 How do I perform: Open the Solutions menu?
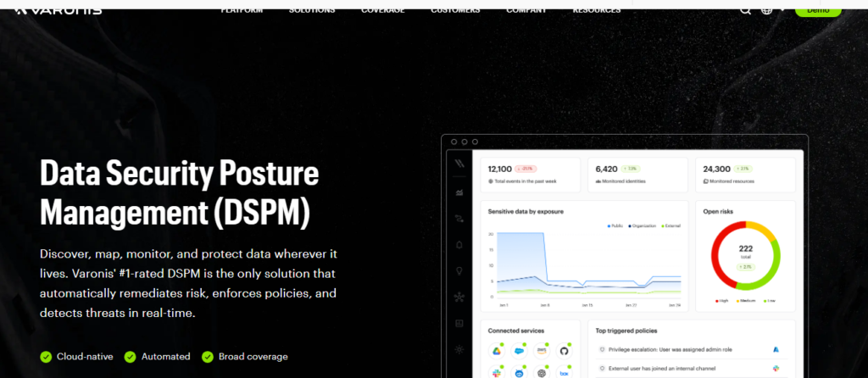(312, 10)
